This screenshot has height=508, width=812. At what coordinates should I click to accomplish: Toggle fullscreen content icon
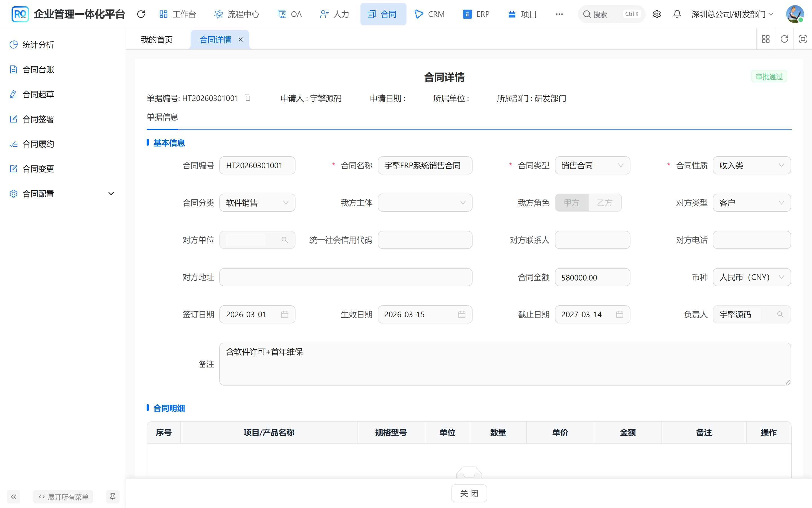click(803, 39)
